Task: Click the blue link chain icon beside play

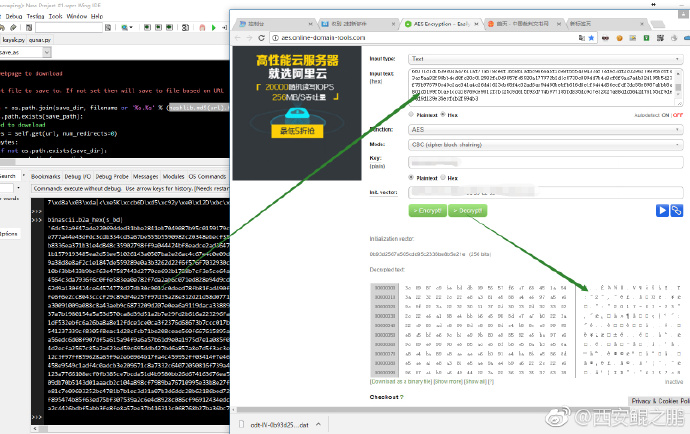Action: pyautogui.click(x=676, y=210)
